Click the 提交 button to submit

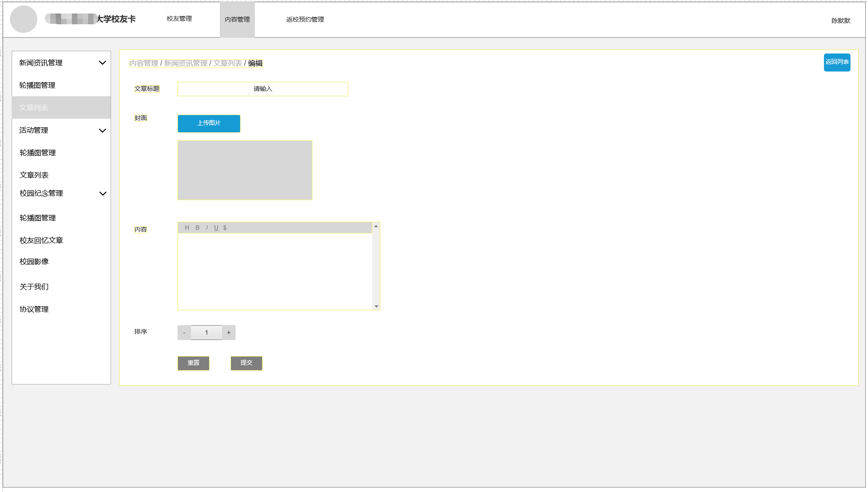[246, 362]
